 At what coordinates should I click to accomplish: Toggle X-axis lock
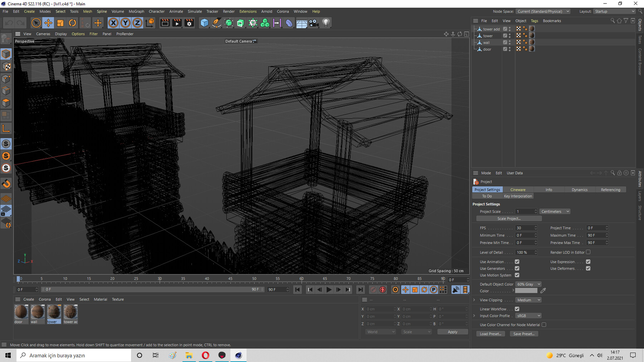coord(113,23)
